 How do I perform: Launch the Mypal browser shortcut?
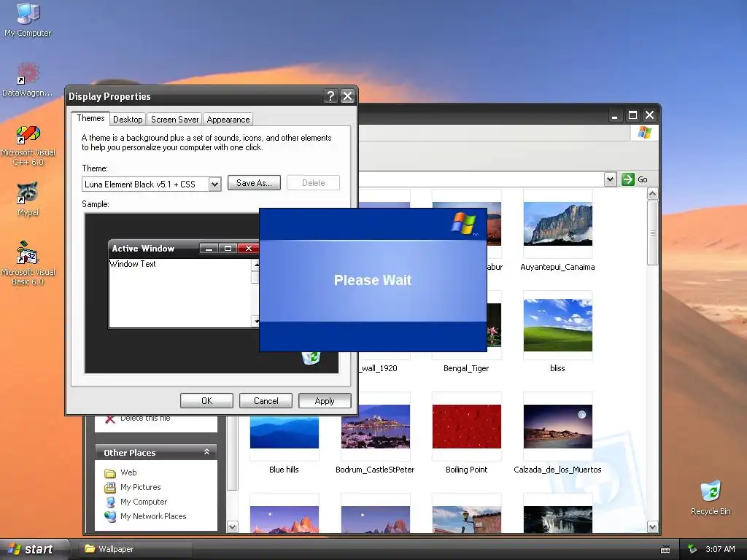pos(28,199)
